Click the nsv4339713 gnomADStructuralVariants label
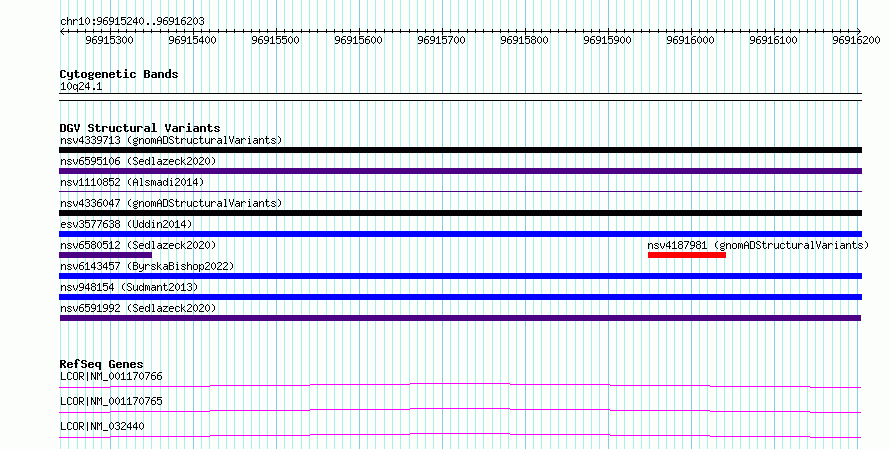The width and height of the screenshot is (890, 449). click(171, 140)
